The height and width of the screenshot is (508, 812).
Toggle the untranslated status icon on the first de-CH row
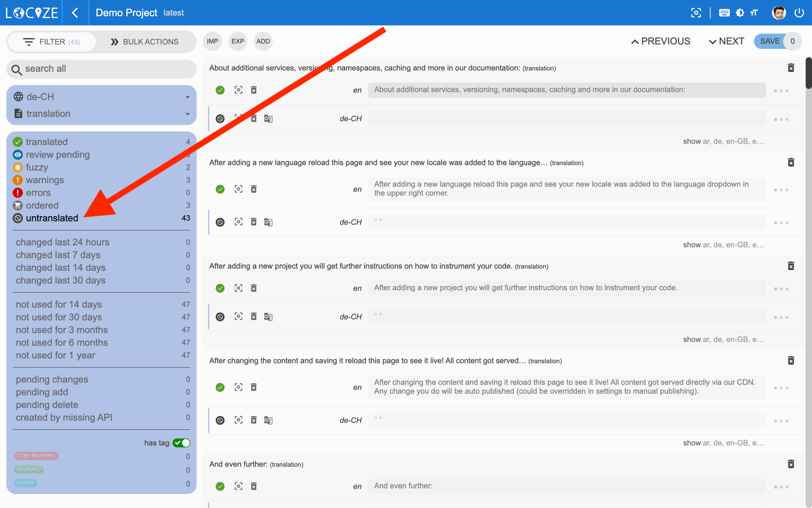(x=220, y=119)
